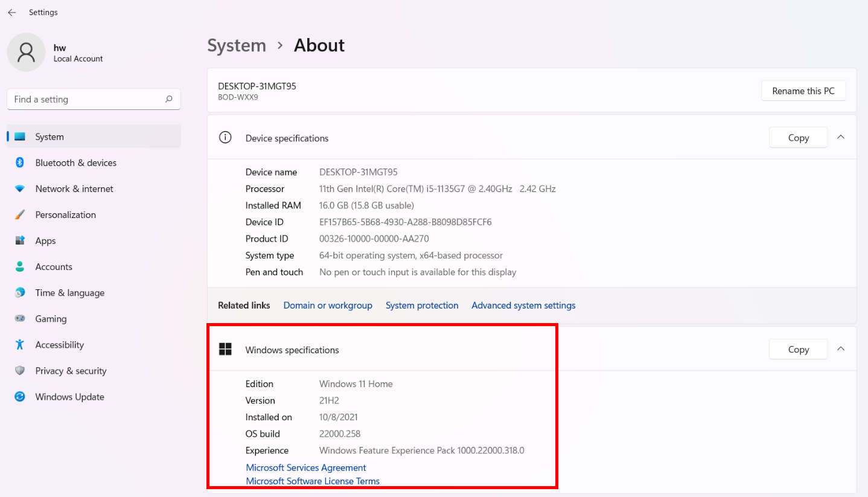Open Bluetooth & devices settings
The width and height of the screenshot is (868, 497).
click(94, 162)
